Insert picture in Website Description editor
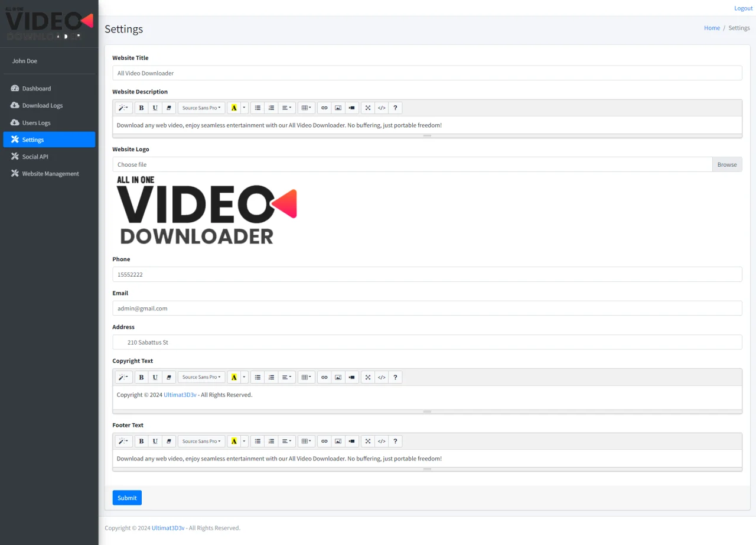Image resolution: width=756 pixels, height=545 pixels. tap(338, 108)
